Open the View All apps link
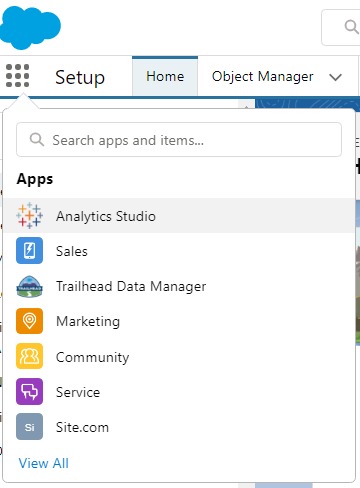This screenshot has width=360, height=488. click(x=44, y=463)
